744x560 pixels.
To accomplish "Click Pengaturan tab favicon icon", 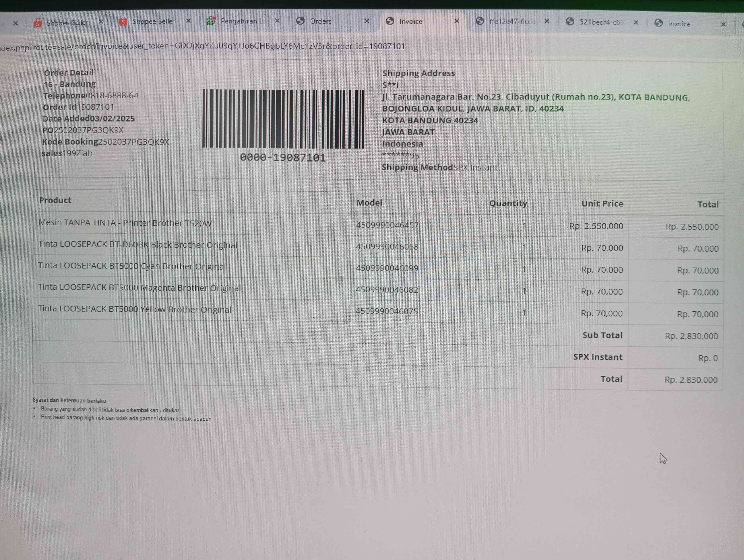I will pyautogui.click(x=211, y=21).
